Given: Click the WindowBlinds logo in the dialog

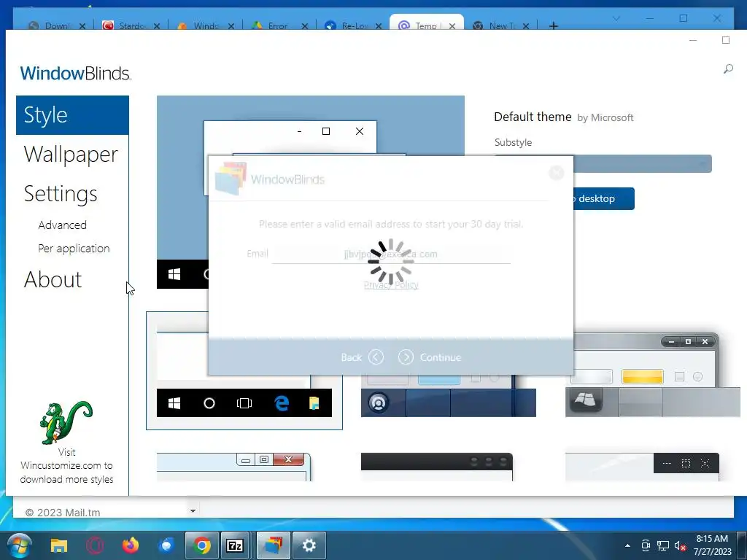Looking at the screenshot, I should point(270,179).
